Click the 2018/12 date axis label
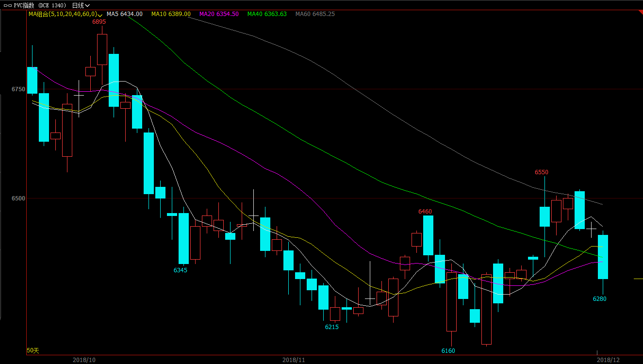 click(608, 360)
